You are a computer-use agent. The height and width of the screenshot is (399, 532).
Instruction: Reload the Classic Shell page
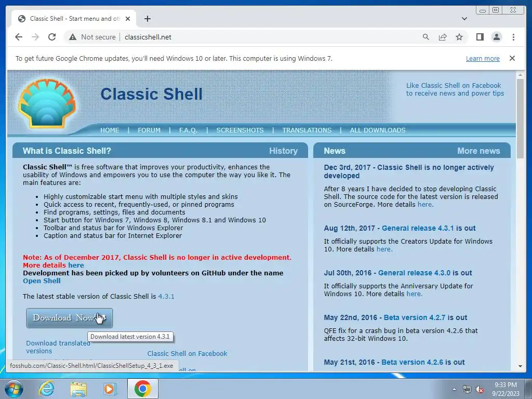[x=52, y=37]
